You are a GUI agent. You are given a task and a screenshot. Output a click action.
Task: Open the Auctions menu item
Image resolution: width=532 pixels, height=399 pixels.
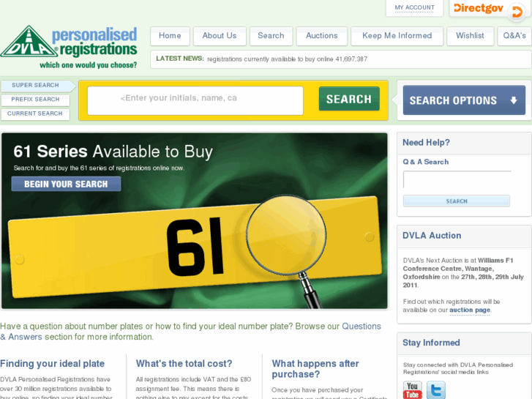[322, 36]
